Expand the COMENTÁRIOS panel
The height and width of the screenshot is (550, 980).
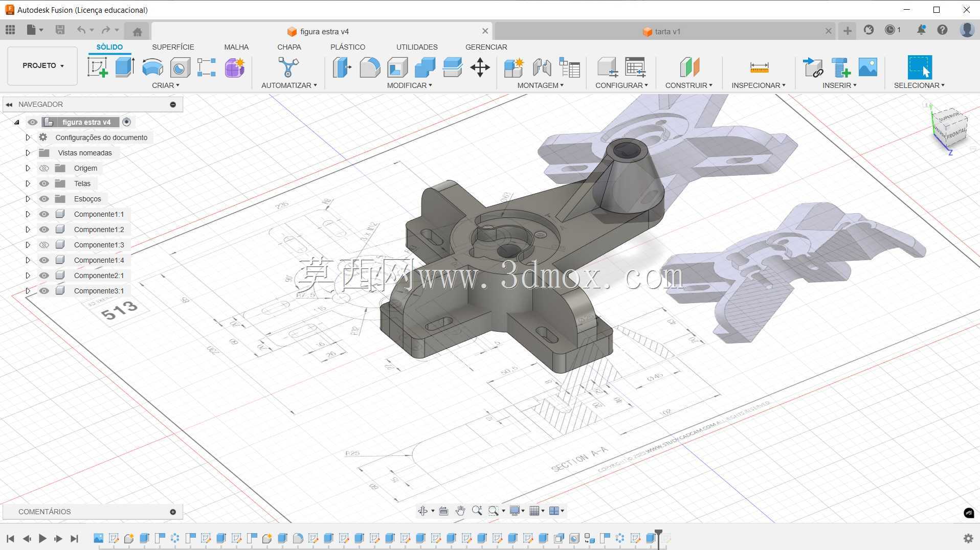click(173, 512)
